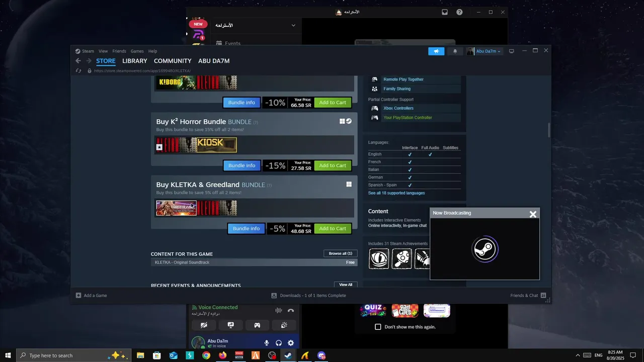Start an activity via Discord game controller icon
Screen dimensions: 644x362
(x=257, y=325)
